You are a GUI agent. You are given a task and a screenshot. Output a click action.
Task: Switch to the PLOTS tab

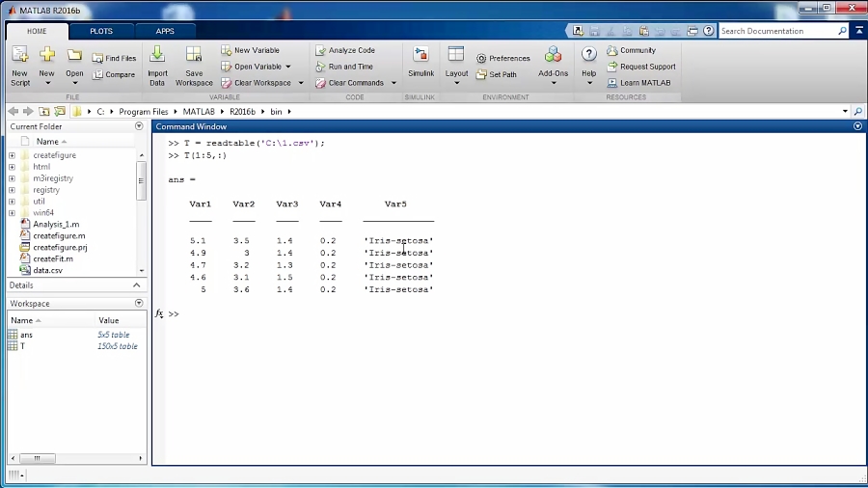(x=101, y=31)
